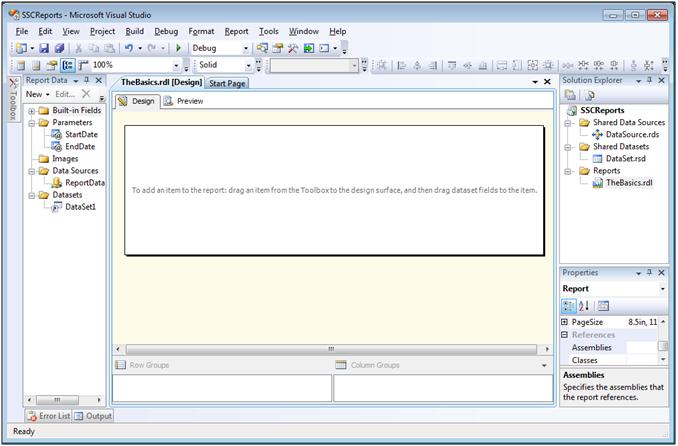Collapse the Datasets folder in Report Data

(32, 196)
